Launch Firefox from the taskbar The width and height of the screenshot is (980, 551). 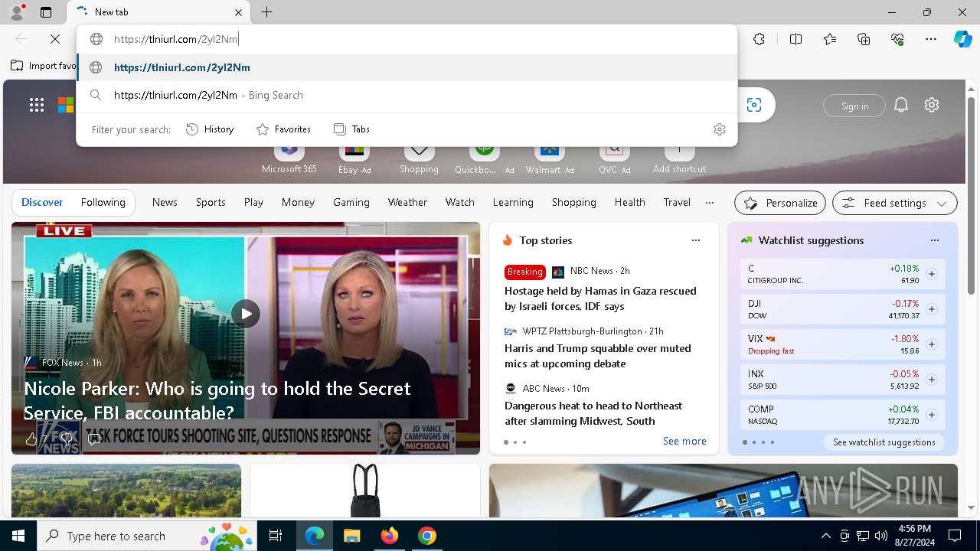point(390,536)
